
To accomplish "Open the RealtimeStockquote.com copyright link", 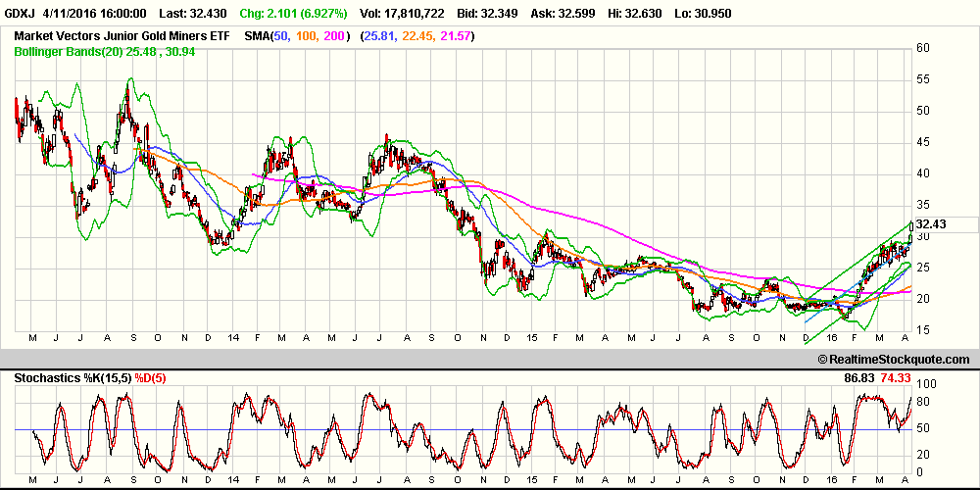I will [892, 362].
